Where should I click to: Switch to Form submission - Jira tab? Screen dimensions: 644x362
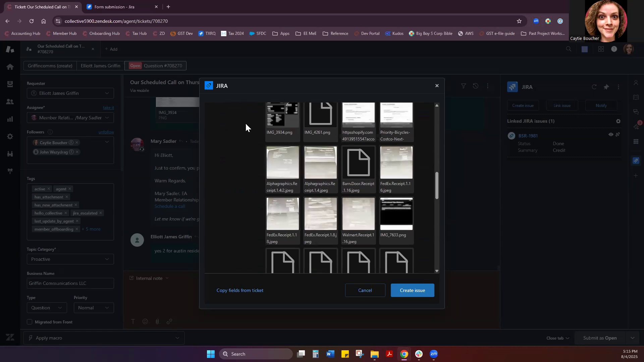coord(114,7)
